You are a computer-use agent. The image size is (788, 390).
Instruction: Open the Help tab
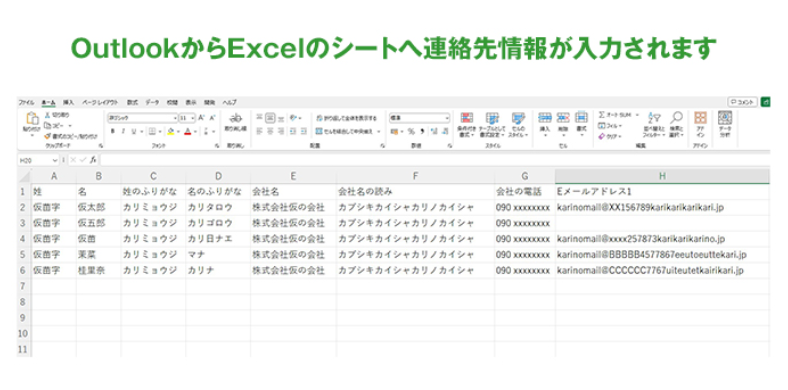coord(230,102)
